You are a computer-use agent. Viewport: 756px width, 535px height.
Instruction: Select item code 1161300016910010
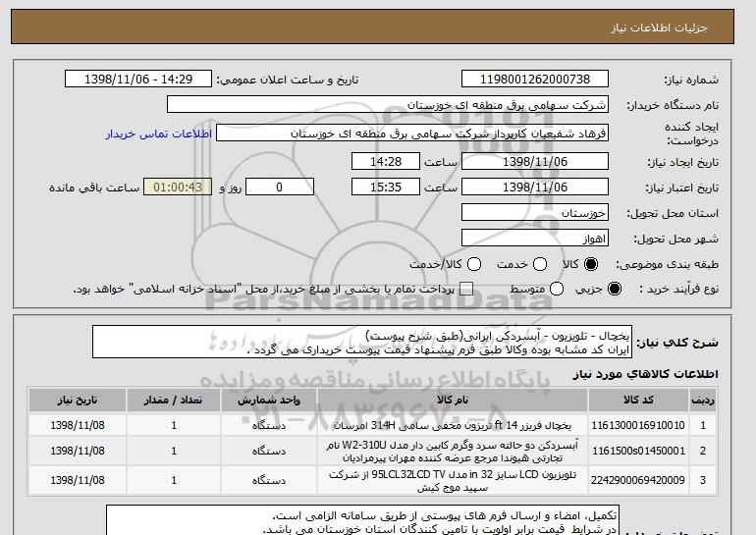(638, 426)
